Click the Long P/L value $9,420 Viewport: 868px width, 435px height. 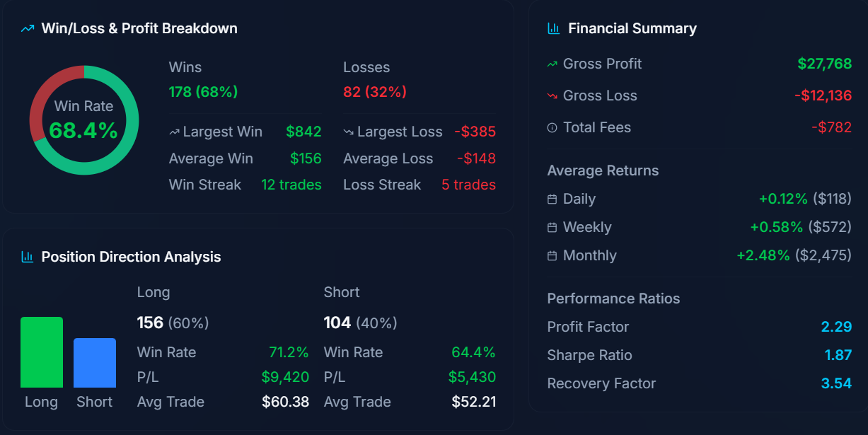(285, 377)
